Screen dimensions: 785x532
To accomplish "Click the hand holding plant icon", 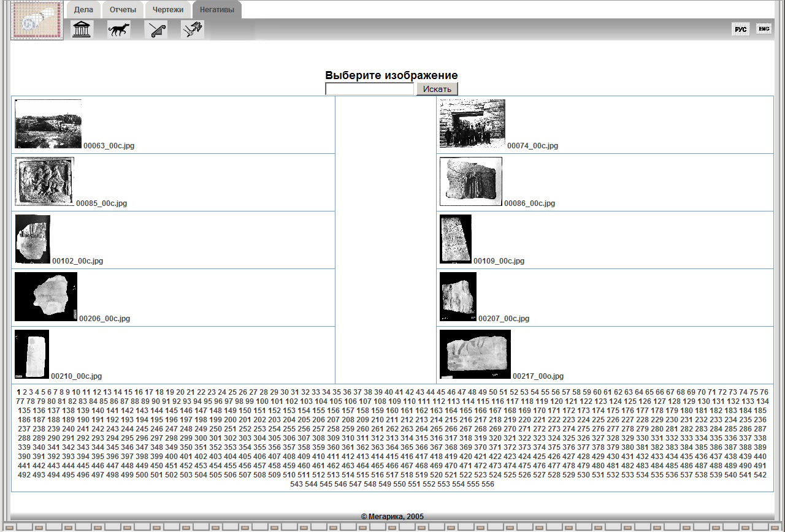I will pos(192,29).
